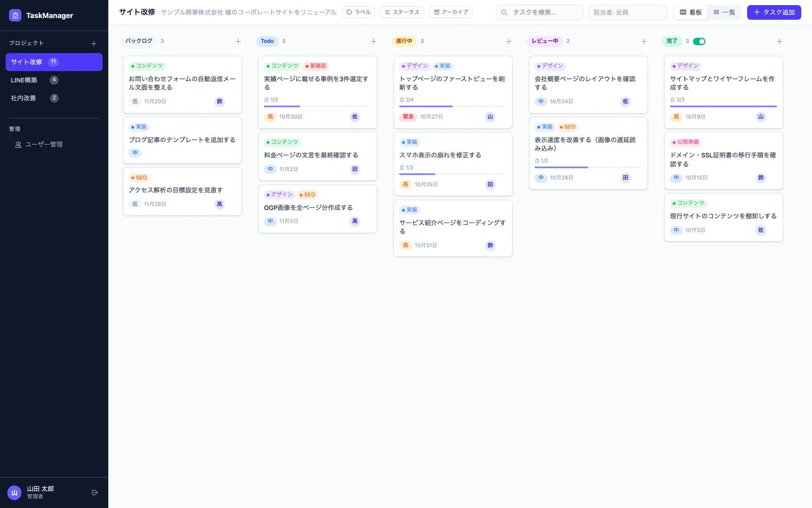The height and width of the screenshot is (508, 812).
Task: Click assignee avatar on サービス紹介ページ card
Action: point(490,245)
